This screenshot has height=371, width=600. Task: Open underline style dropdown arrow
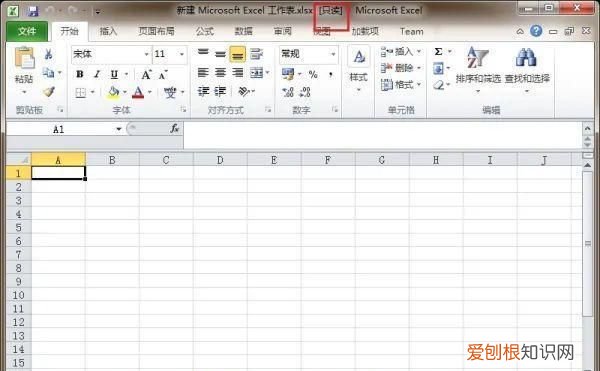(126, 74)
